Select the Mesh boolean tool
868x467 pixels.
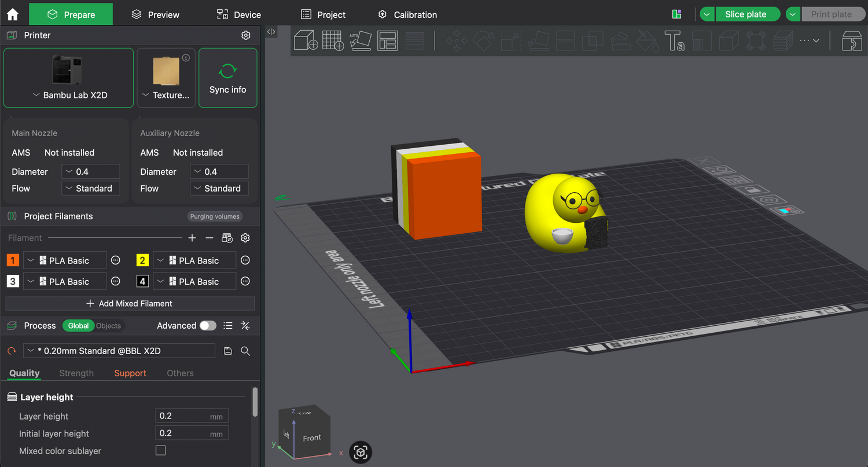pyautogui.click(x=593, y=41)
